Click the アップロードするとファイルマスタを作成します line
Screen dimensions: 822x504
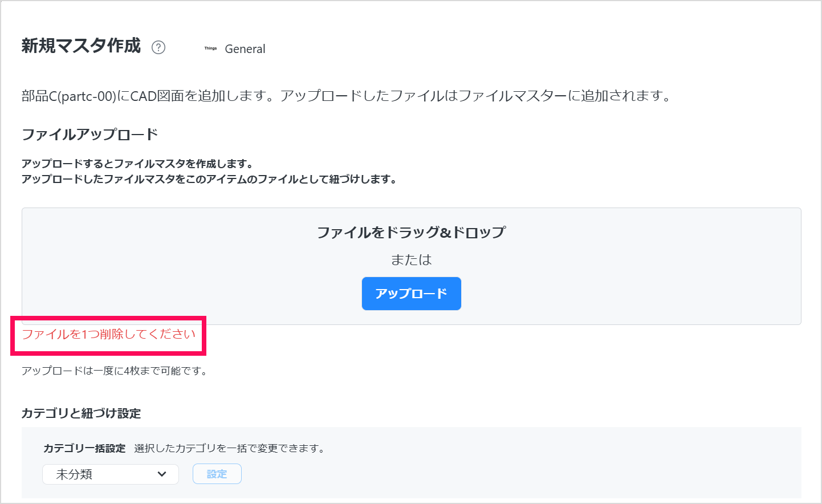point(137,164)
